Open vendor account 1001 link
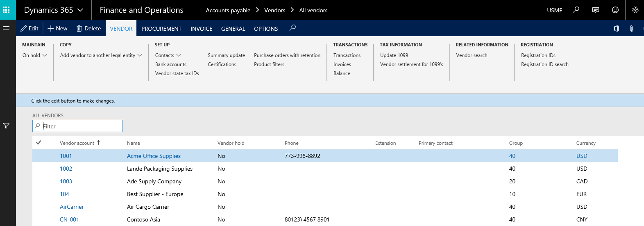Image resolution: width=644 pixels, height=226 pixels. [x=66, y=156]
